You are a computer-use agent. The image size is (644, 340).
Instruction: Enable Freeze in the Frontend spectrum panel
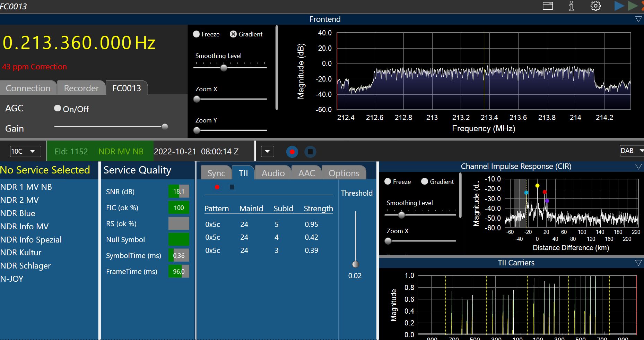click(x=197, y=34)
